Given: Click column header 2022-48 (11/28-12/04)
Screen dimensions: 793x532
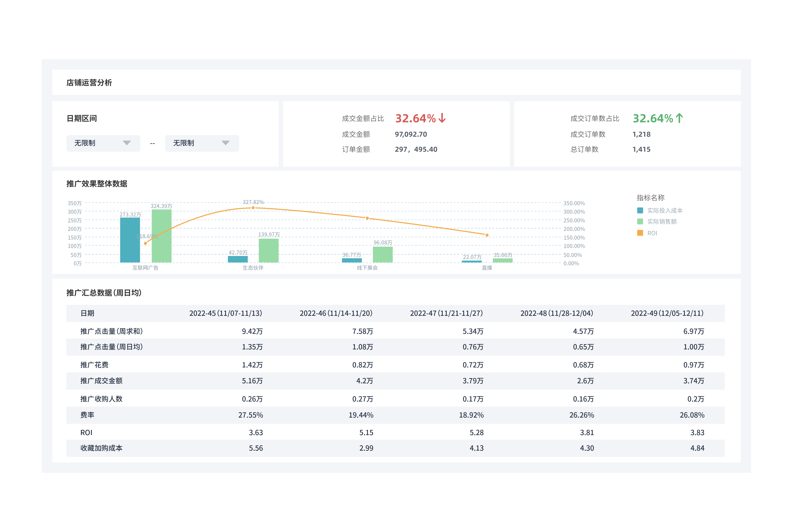Looking at the screenshot, I should tap(557, 313).
